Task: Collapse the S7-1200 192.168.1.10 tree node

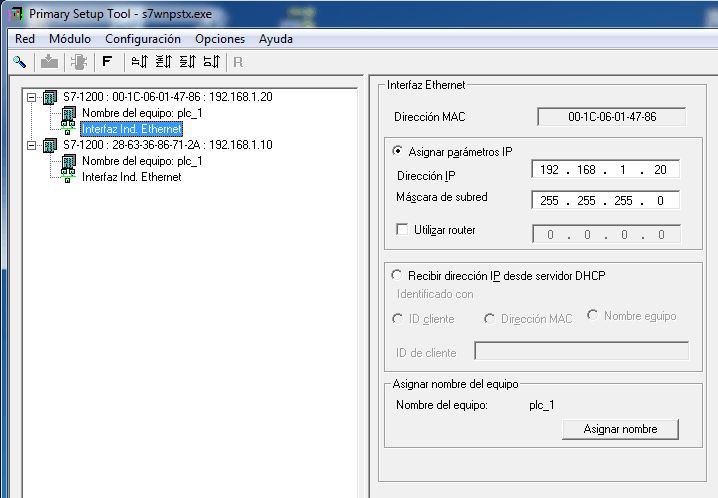Action: (32, 145)
